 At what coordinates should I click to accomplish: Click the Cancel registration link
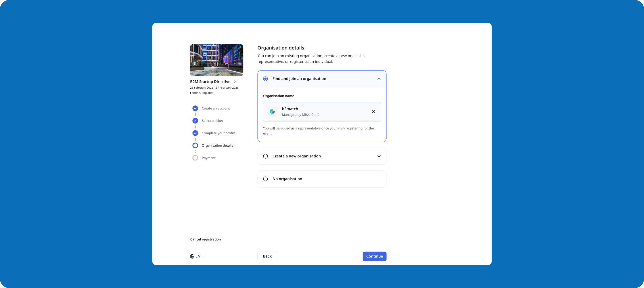click(206, 239)
